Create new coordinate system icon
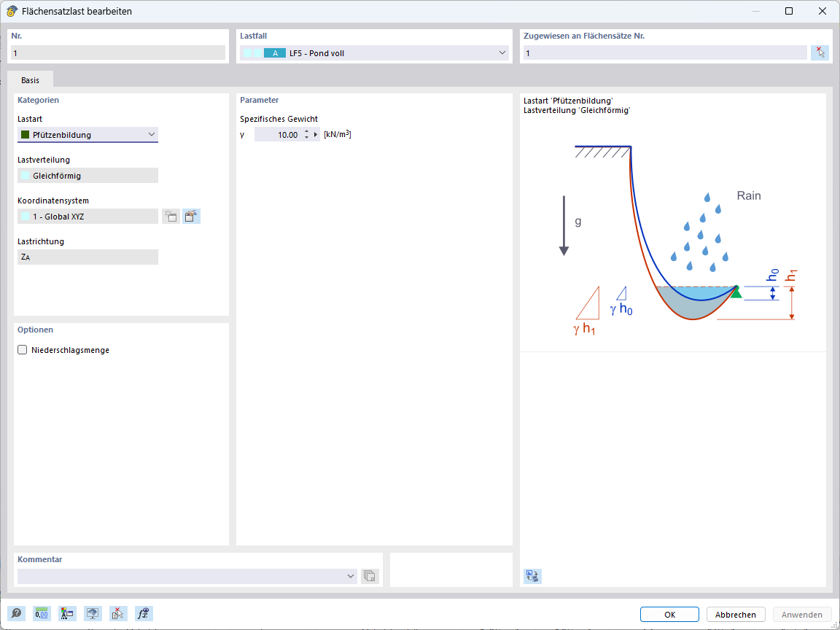Screen dimensions: 840x630 point(171,217)
